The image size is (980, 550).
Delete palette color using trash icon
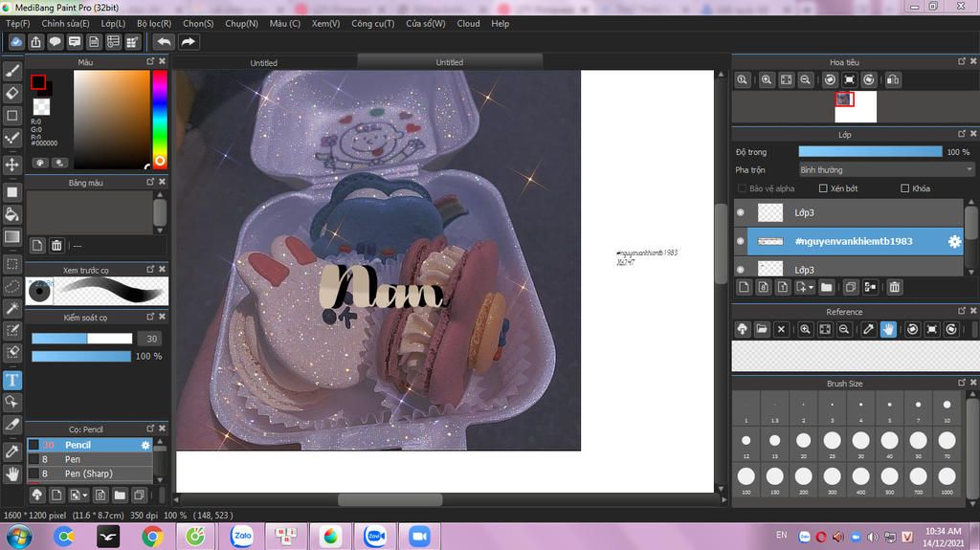point(56,245)
